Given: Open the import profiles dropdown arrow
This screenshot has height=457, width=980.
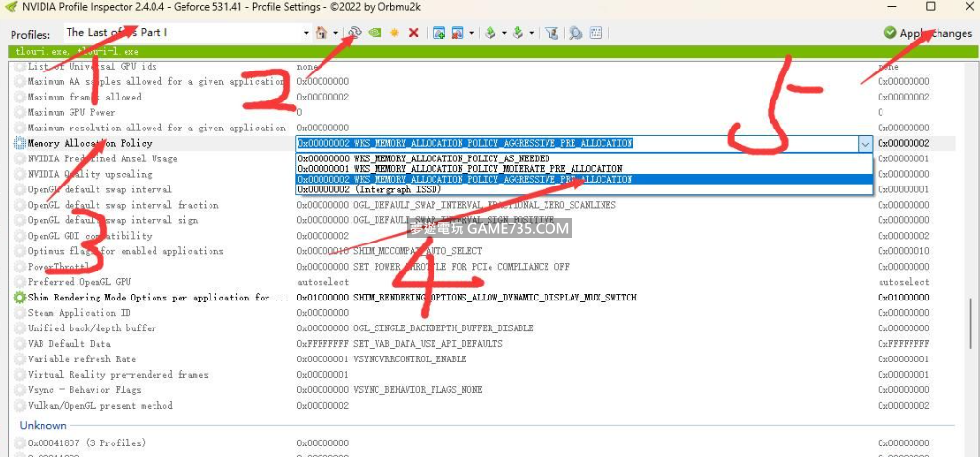Looking at the screenshot, I should [x=531, y=33].
